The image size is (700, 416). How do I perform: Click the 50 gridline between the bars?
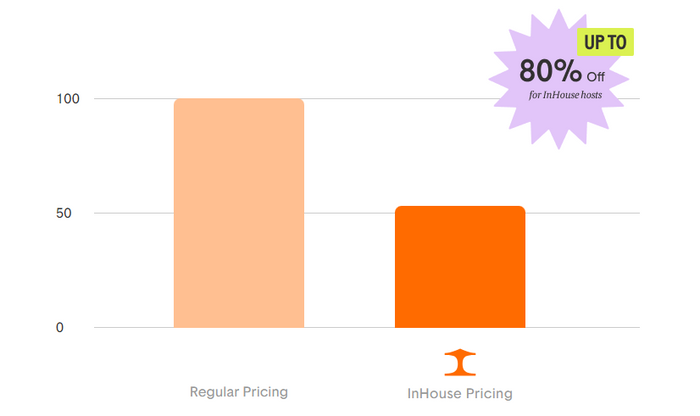(x=350, y=213)
